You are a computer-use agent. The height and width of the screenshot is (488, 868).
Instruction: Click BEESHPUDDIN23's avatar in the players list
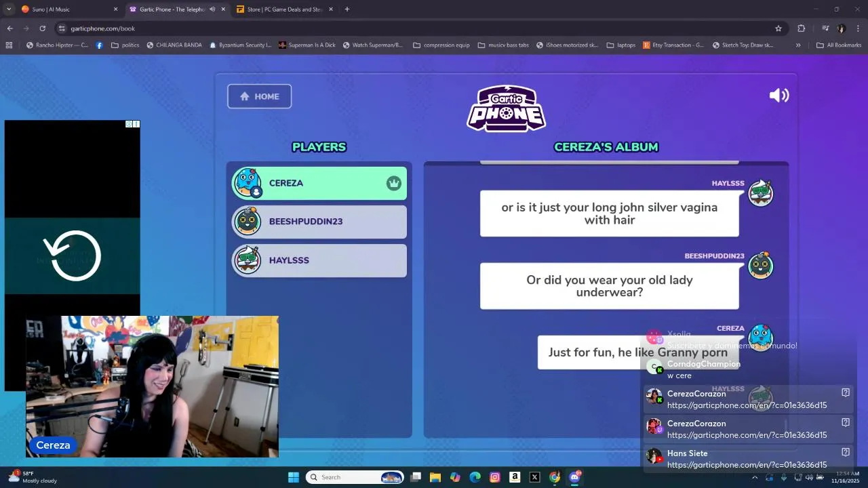[248, 222]
